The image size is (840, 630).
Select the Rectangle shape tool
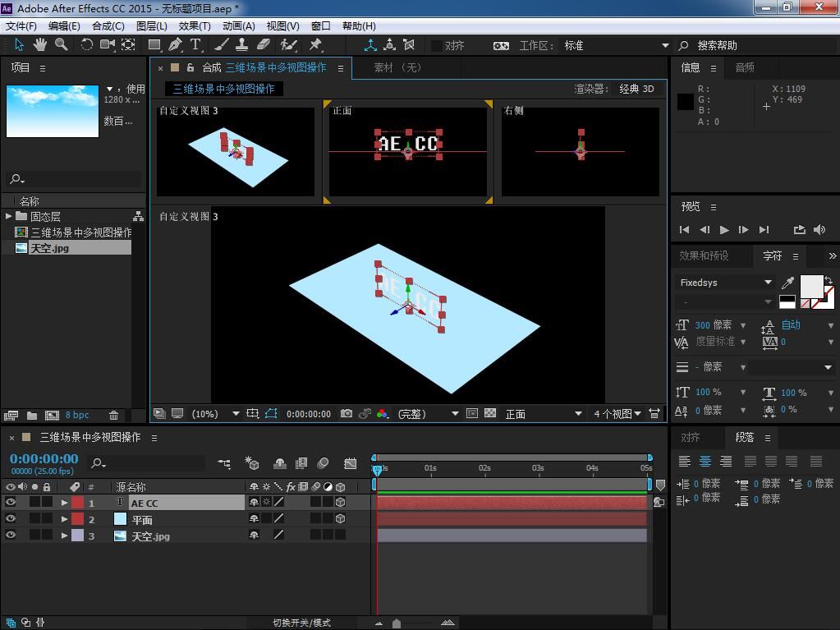tap(154, 45)
